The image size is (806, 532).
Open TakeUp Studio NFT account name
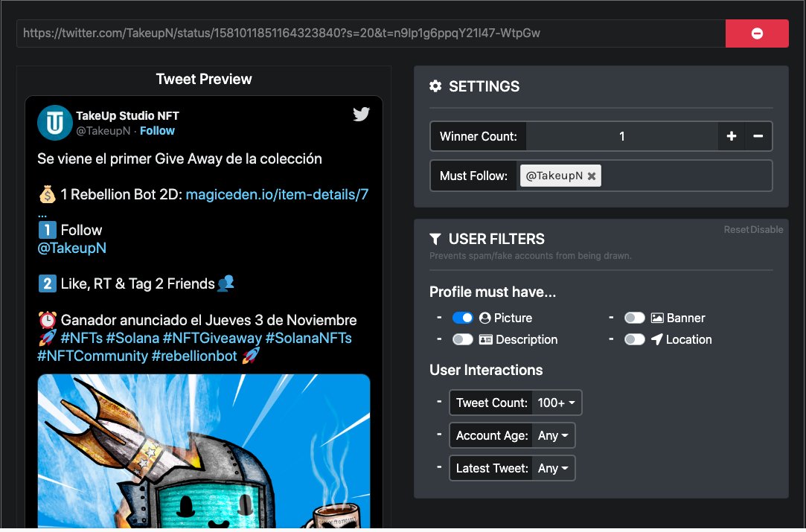click(x=127, y=116)
